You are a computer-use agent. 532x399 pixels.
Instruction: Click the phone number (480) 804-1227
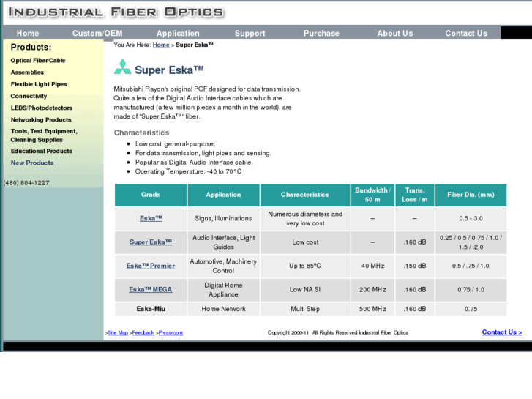26,183
